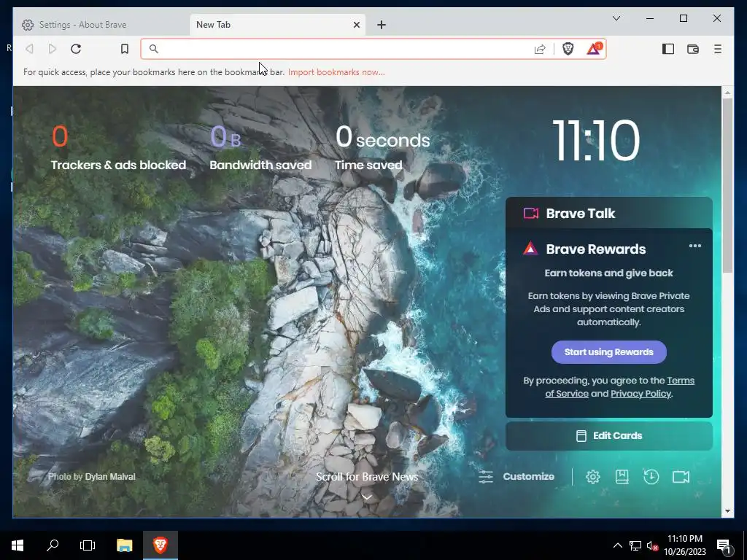The height and width of the screenshot is (560, 747).
Task: Click the page vertical scrollbar thumb
Action: 727,186
